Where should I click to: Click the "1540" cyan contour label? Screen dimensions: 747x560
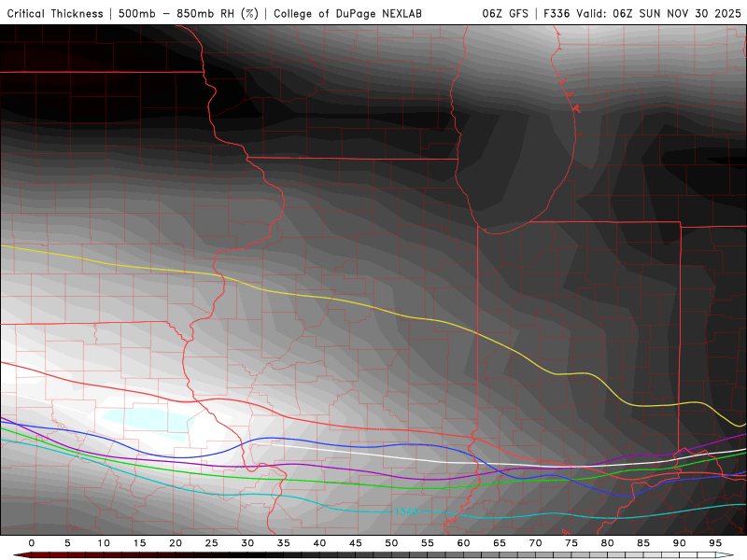coord(406,511)
